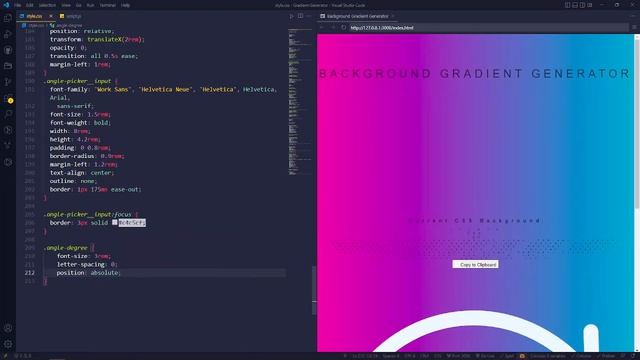Open the Go menu
Screen dimensions: 640x360
[x=78, y=5]
